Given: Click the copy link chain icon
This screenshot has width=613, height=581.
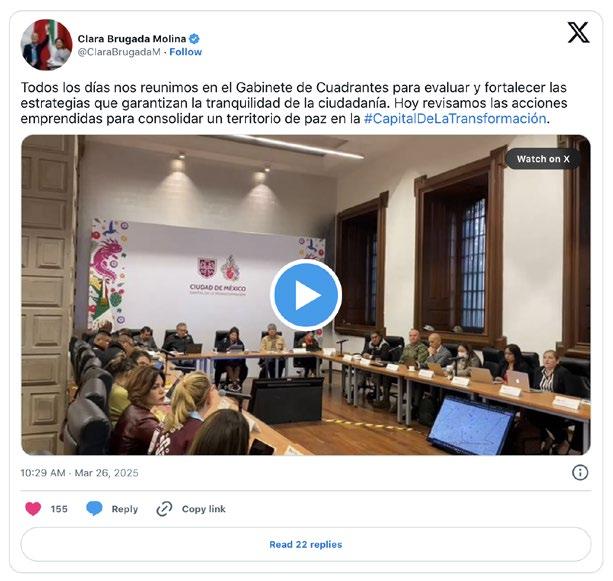Looking at the screenshot, I should 164,509.
